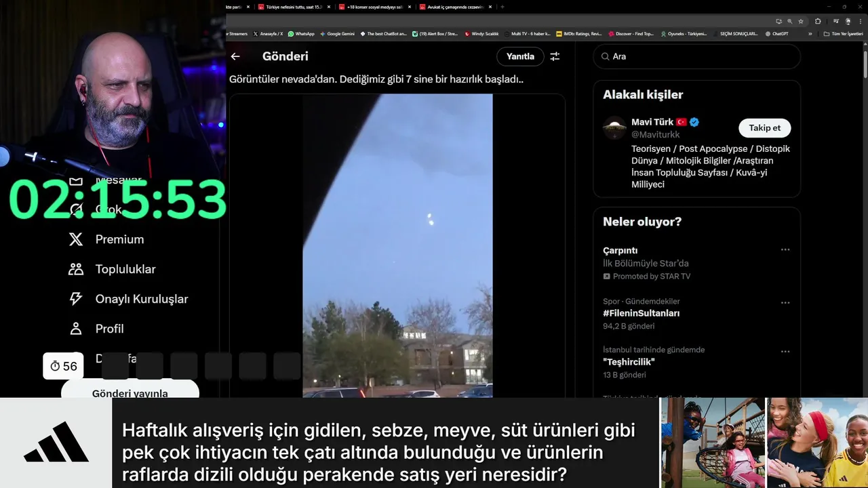868x488 pixels.
Task: Open the Multi TV - 6 haber bookmark
Action: point(527,33)
